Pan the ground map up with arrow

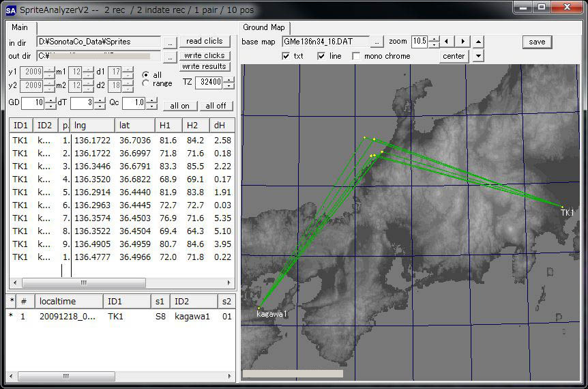(478, 42)
